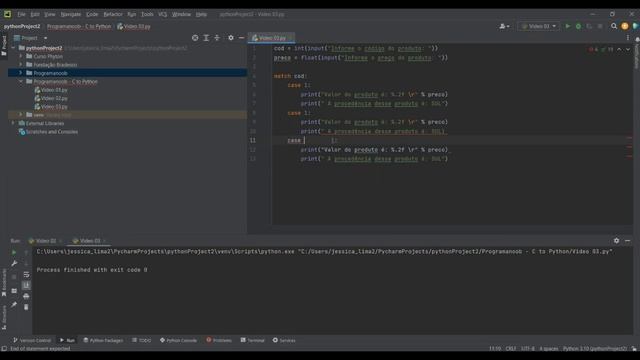
Task: Toggle scroll to end in the Run console
Action: pyautogui.click(x=26, y=285)
